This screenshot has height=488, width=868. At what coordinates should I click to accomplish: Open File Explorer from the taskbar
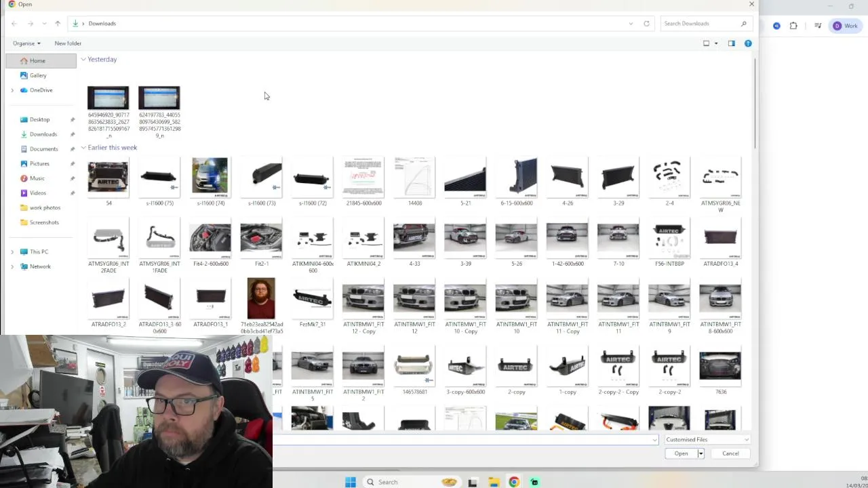(x=494, y=482)
